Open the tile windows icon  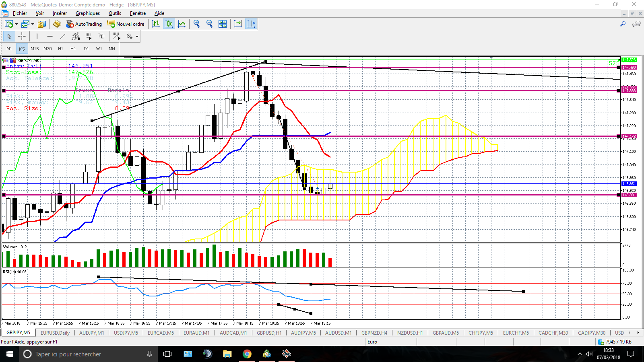(x=223, y=24)
